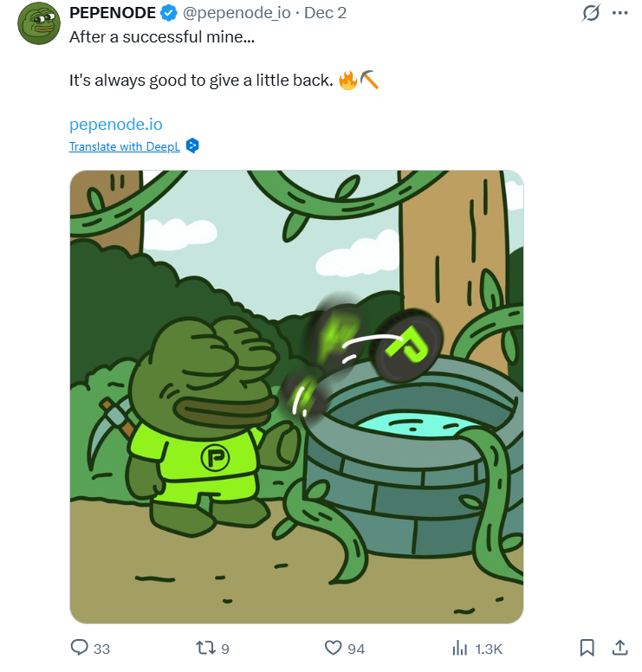Like the post with the heart icon
This screenshot has width=642, height=672.
point(334,648)
